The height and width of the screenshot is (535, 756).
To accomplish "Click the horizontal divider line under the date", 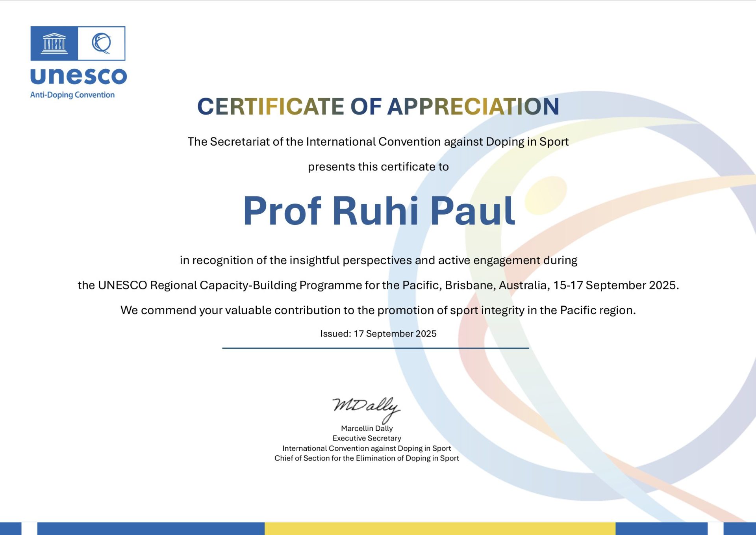I will point(375,348).
